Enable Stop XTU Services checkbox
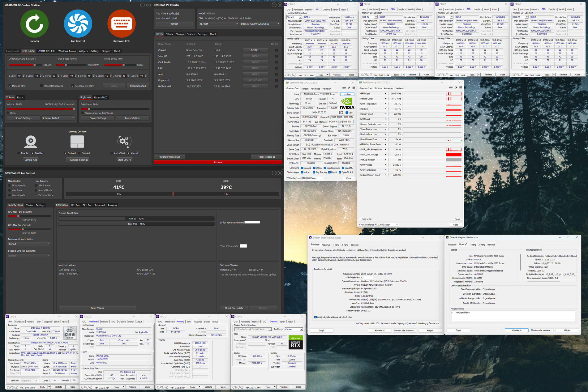588x392 pixels. 41,86
